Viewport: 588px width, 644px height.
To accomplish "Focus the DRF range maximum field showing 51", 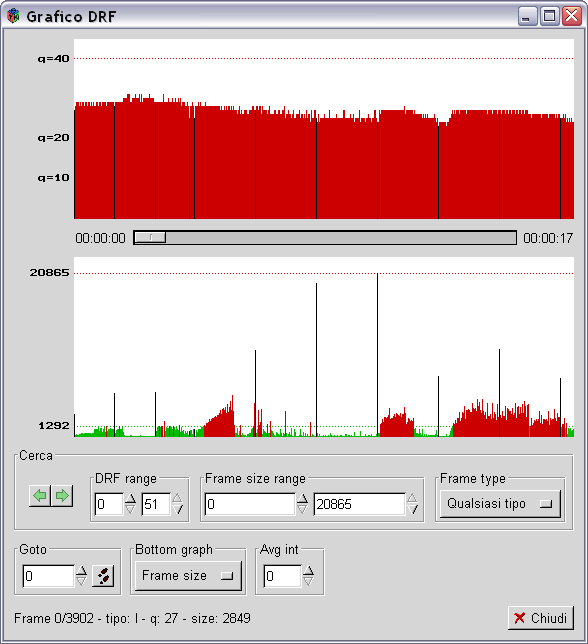I will (156, 504).
